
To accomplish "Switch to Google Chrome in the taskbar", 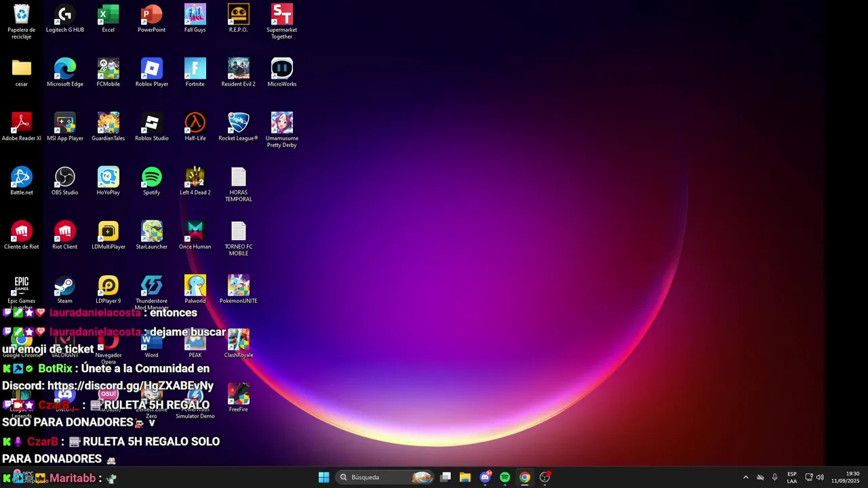I will click(x=525, y=477).
